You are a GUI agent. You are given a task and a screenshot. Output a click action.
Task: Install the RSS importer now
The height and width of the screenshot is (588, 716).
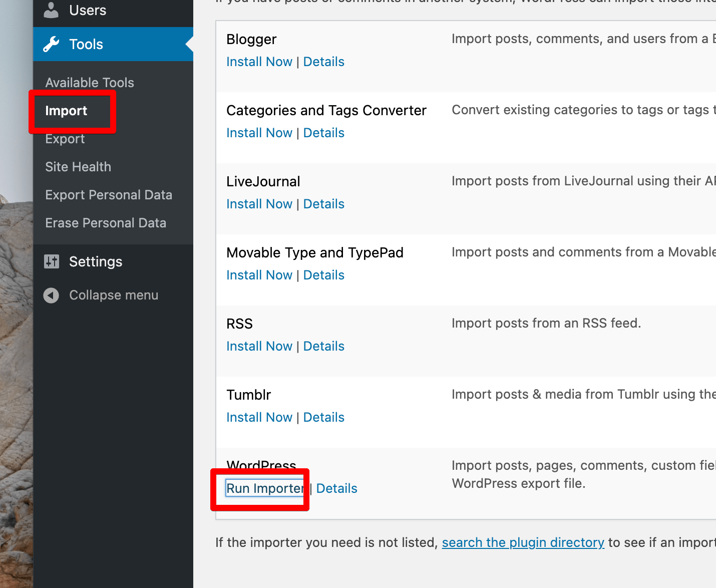[x=259, y=346]
